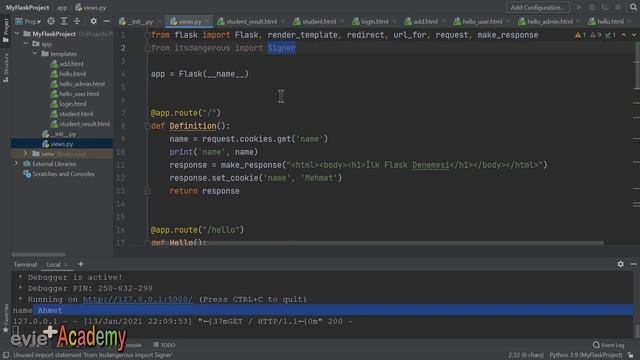This screenshot has width=640, height=360.
Task: Open the TODO tool window
Action: pyautogui.click(x=164, y=345)
